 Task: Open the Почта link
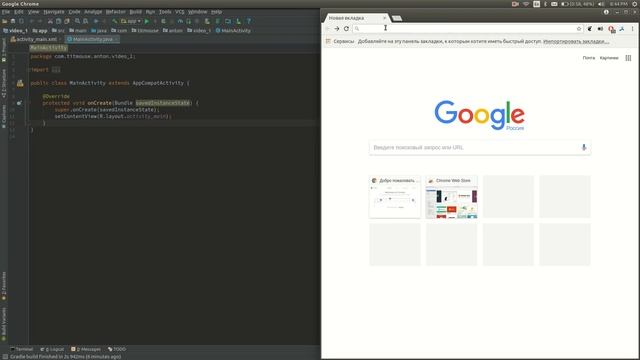point(589,58)
